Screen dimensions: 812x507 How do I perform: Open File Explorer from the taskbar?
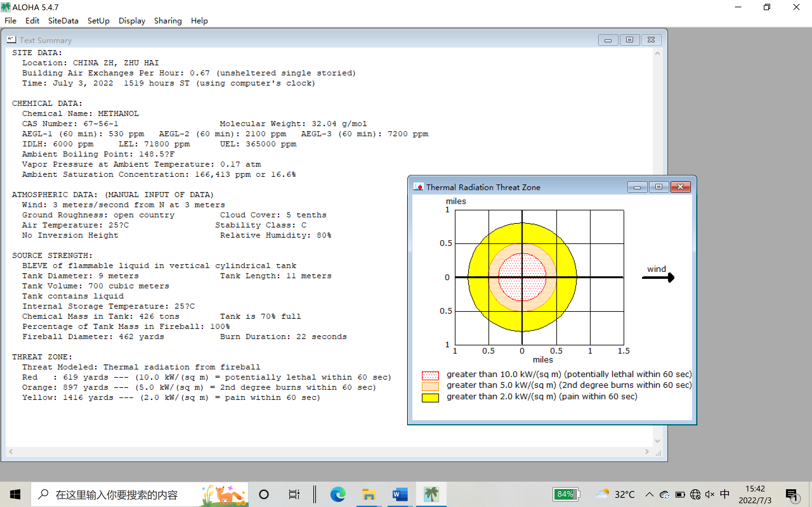click(x=369, y=494)
